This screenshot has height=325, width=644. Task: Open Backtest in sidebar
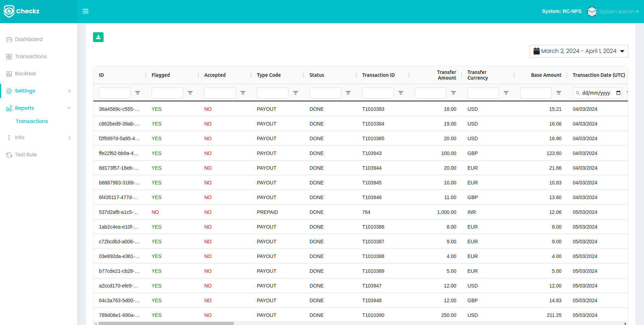click(x=26, y=74)
